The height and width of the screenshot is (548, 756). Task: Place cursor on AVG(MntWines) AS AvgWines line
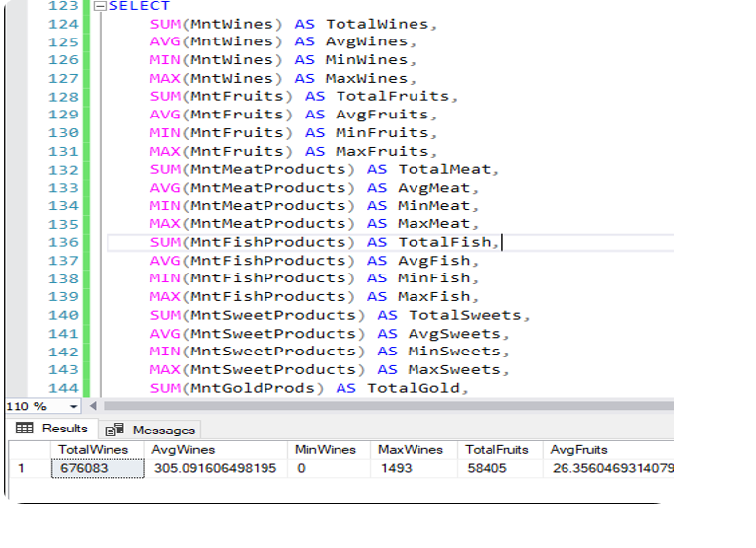[282, 41]
